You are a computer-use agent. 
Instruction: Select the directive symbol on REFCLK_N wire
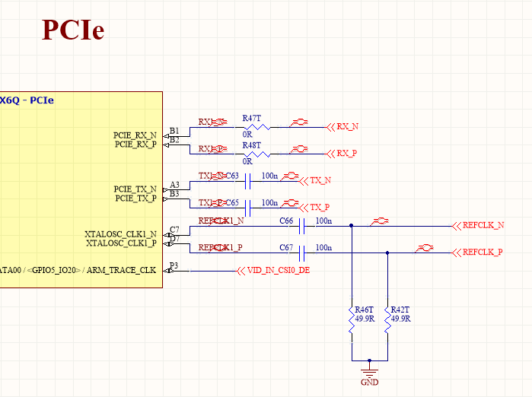coord(379,221)
